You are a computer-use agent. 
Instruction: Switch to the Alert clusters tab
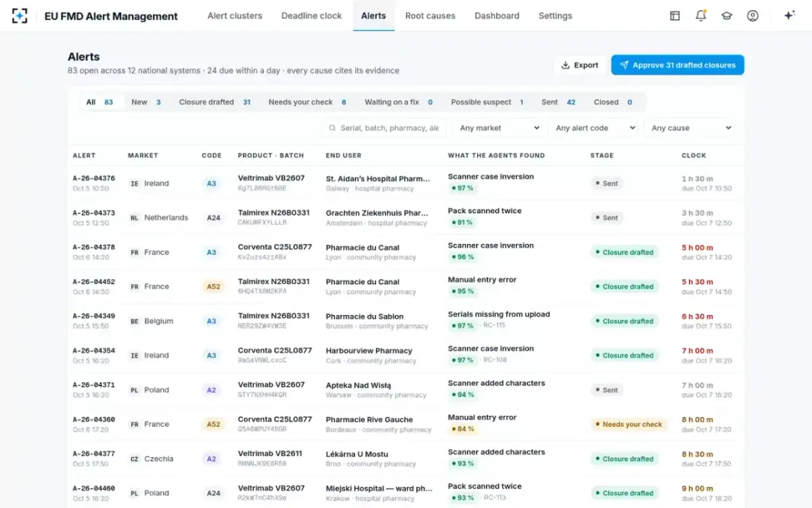tap(235, 16)
